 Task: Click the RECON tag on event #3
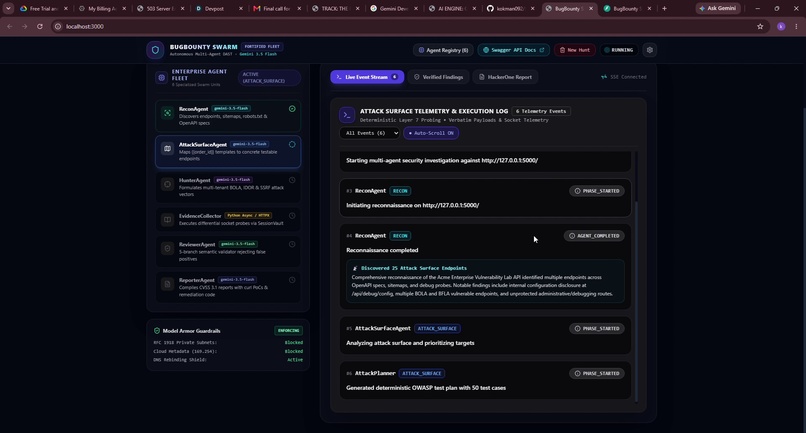coord(400,191)
